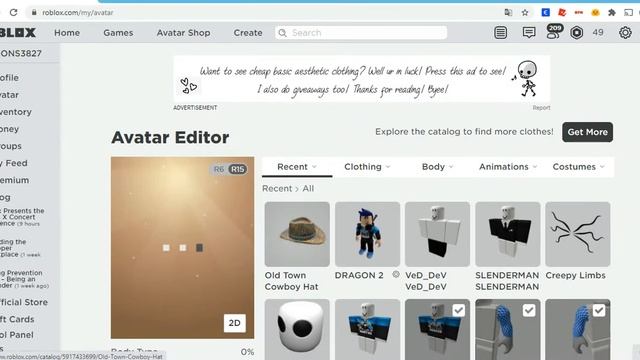Image resolution: width=640 pixels, height=360 pixels.
Task: Uncheck the equipped blue scaled right arm
Action: (599, 311)
